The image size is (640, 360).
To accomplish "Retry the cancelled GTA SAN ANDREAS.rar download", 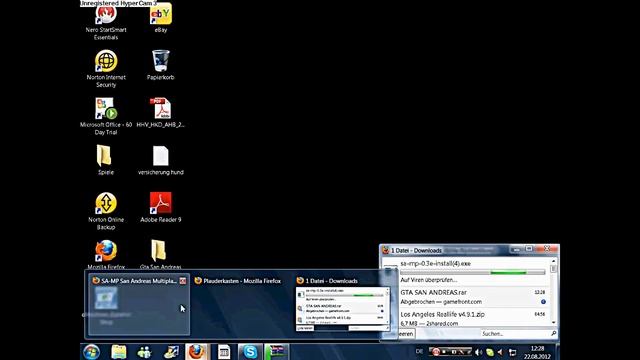I will pos(543,302).
